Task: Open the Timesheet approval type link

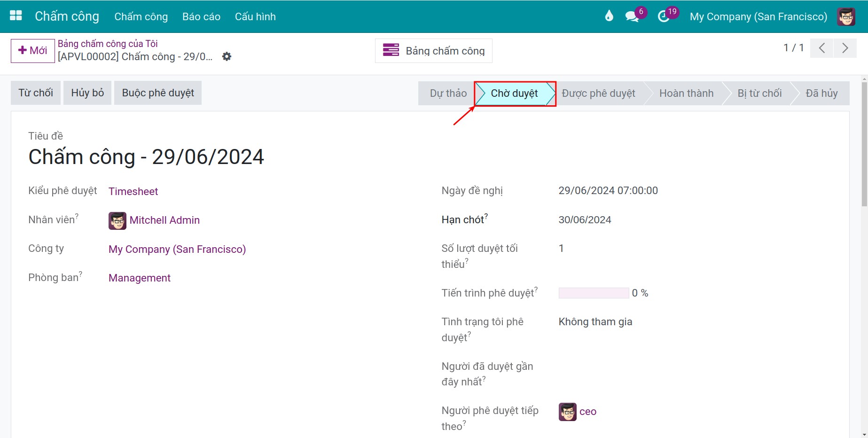Action: [x=133, y=191]
